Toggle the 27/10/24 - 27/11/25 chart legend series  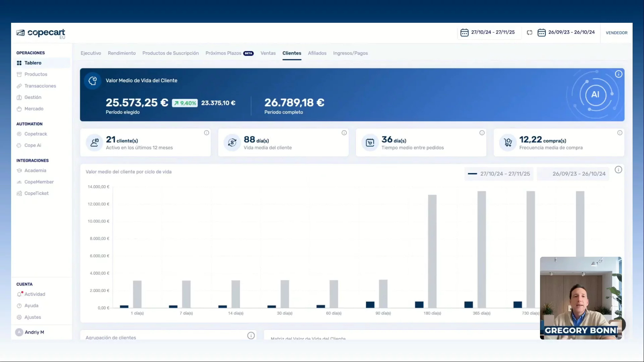499,174
